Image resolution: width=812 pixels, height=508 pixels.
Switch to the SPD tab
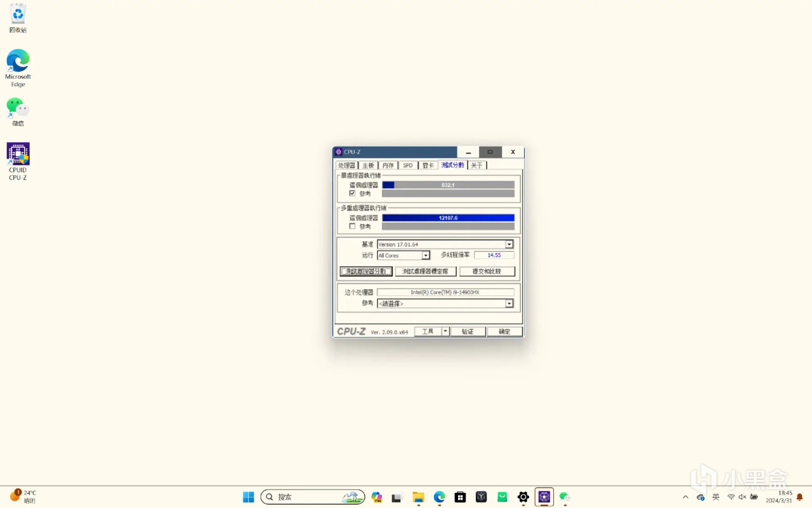pos(408,166)
